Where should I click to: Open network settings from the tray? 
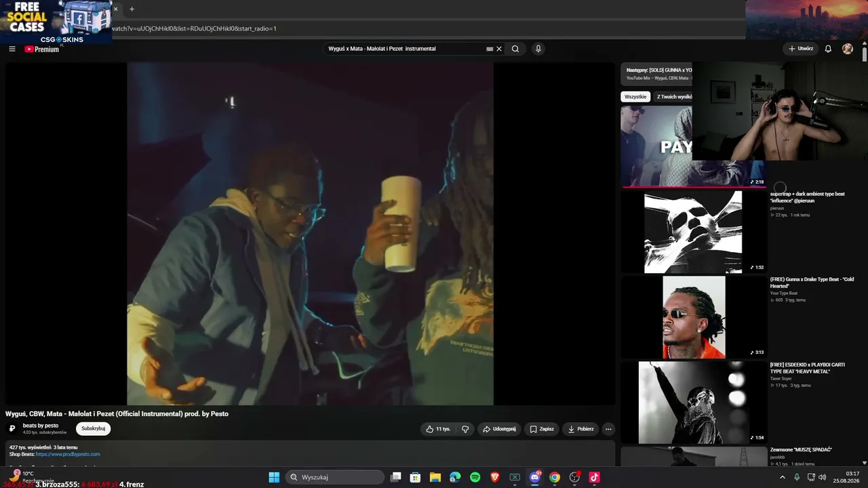811,477
